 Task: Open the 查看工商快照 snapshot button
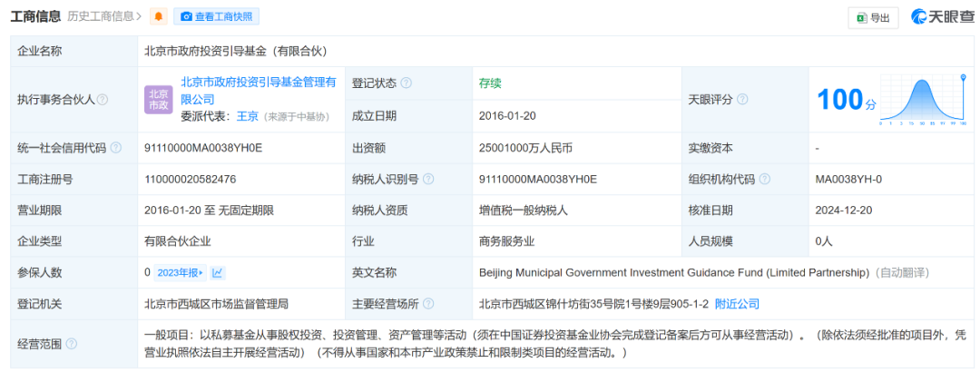216,16
